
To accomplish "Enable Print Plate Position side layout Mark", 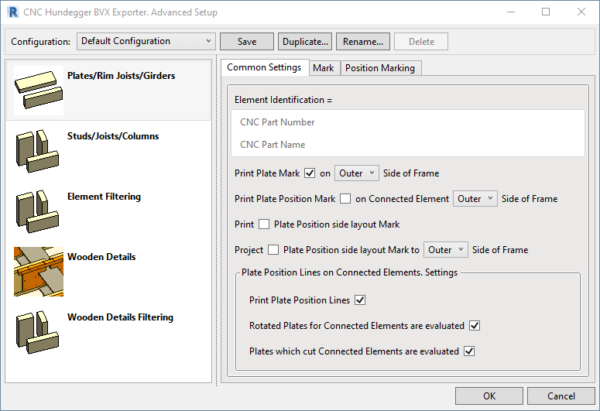I will (264, 224).
